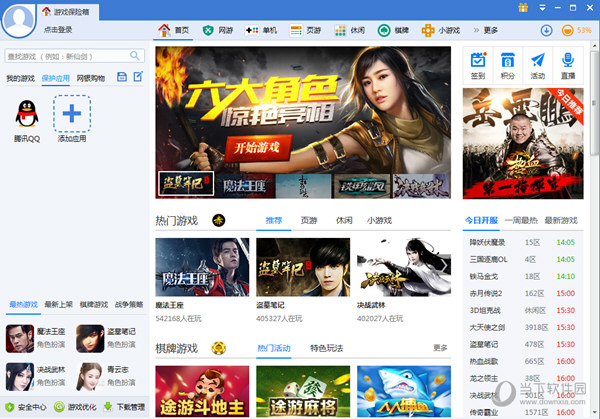Open 活动 paper plane icon
This screenshot has width=600, height=419.
[538, 65]
